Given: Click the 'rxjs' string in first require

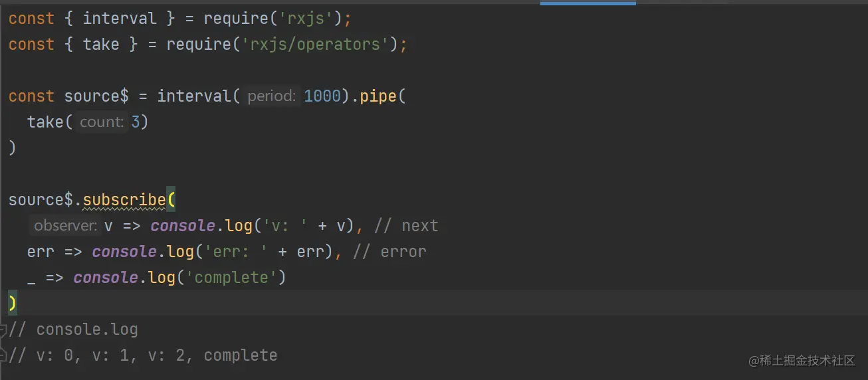Looking at the screenshot, I should pyautogui.click(x=306, y=19).
